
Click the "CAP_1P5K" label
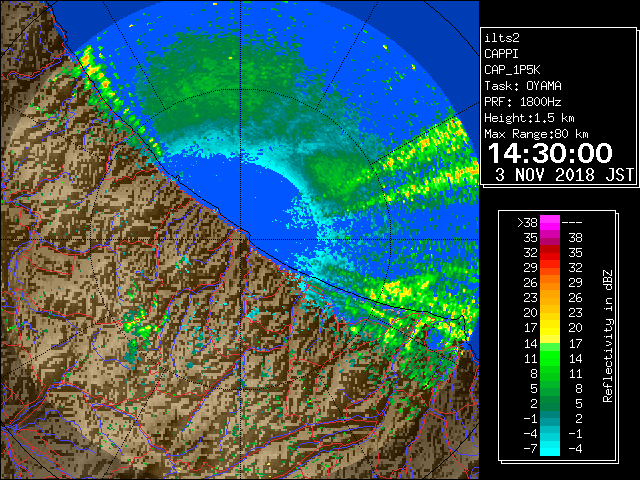click(512, 70)
